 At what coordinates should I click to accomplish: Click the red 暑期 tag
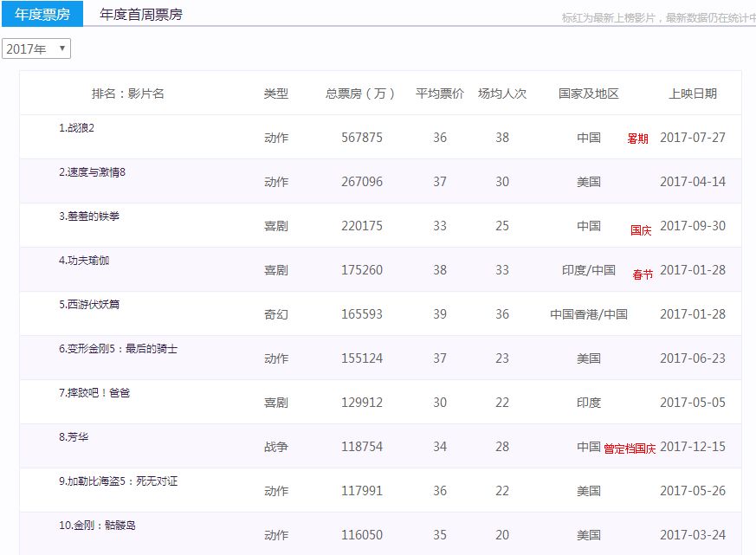(x=637, y=139)
